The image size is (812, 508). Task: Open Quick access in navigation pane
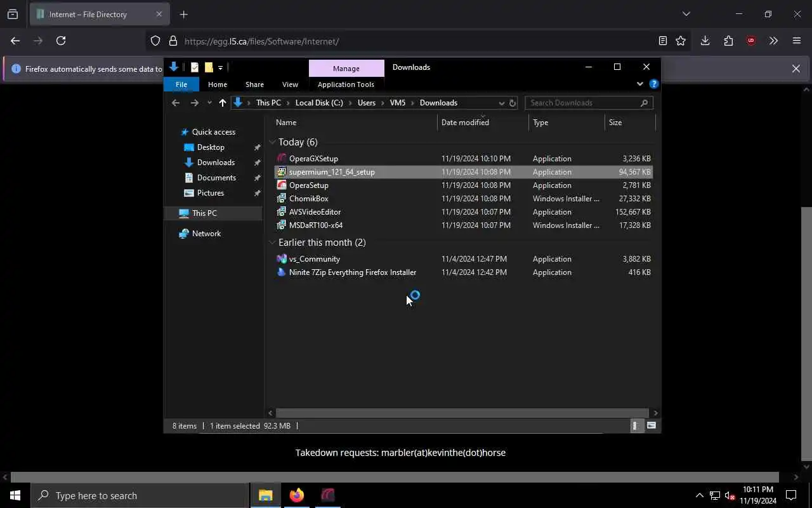(x=214, y=132)
